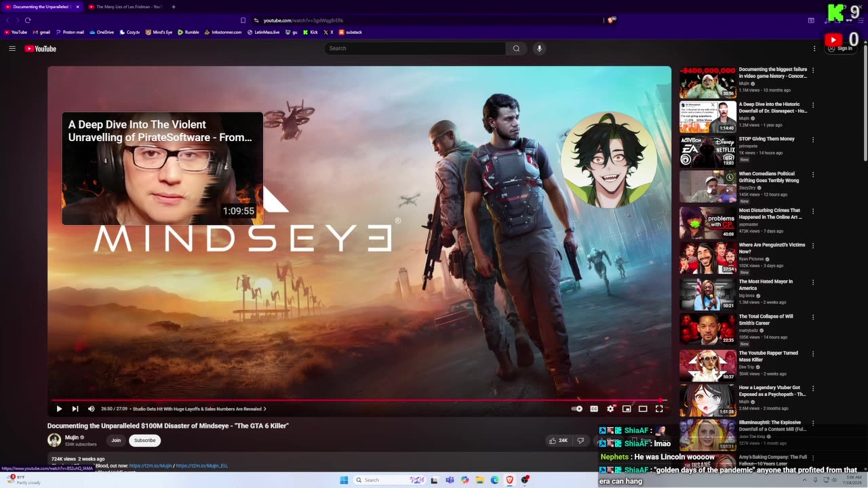Click the t2m.io/Mujin description link
Viewport: 868px width, 488px height.
coord(150,466)
